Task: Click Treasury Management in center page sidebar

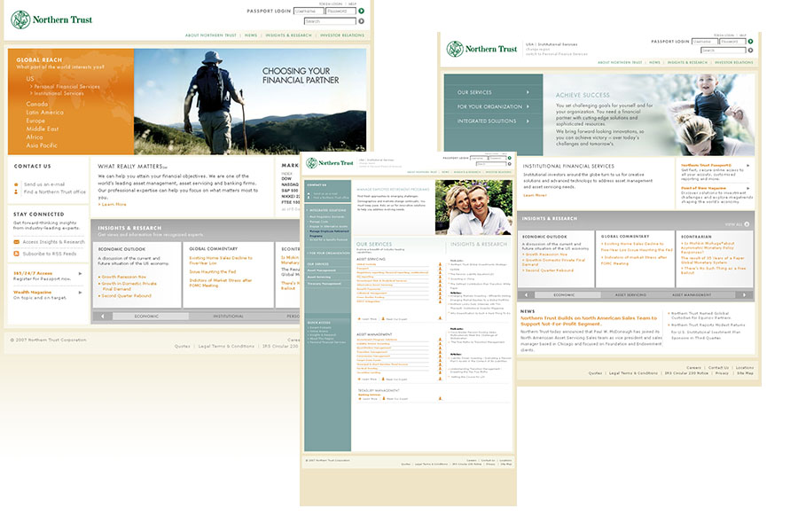Action: (x=325, y=284)
